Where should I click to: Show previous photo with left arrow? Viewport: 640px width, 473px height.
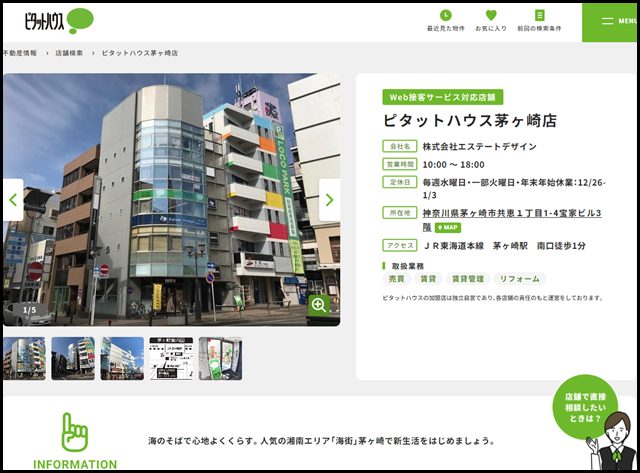[13, 200]
